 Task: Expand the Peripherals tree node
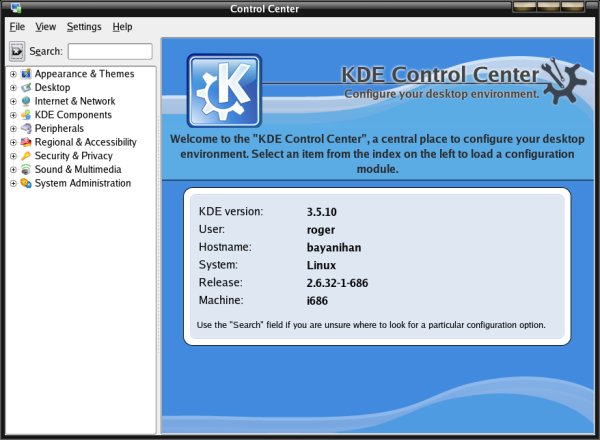click(13, 129)
